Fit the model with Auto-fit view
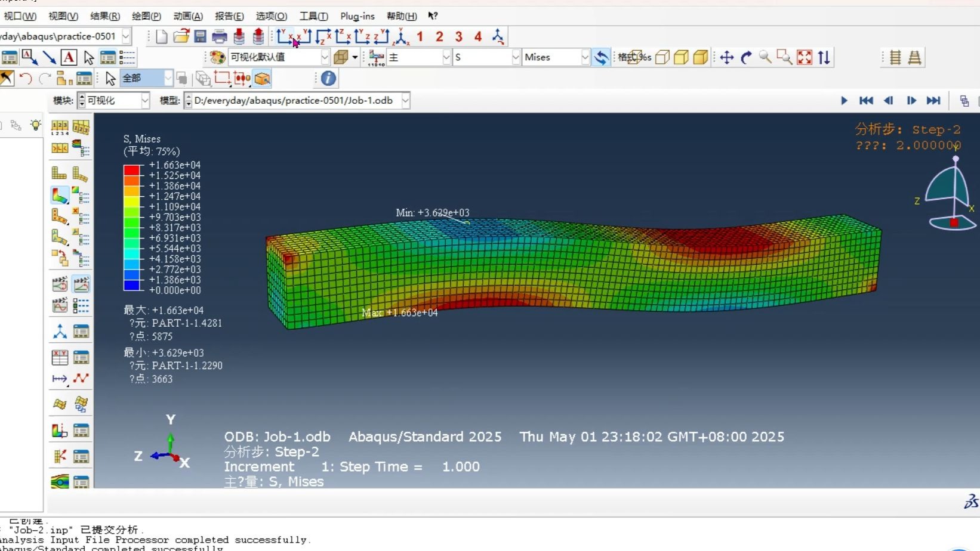Image resolution: width=980 pixels, height=551 pixels. coord(805,57)
